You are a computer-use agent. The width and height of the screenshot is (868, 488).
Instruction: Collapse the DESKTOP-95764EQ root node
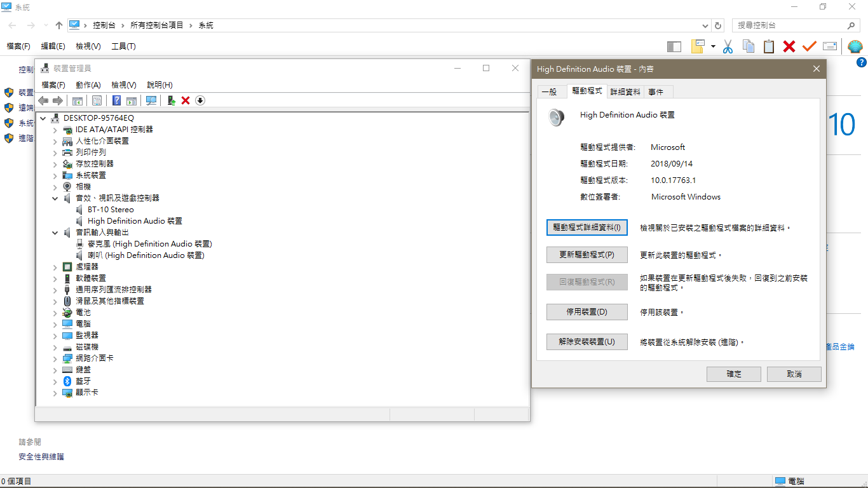(x=43, y=118)
